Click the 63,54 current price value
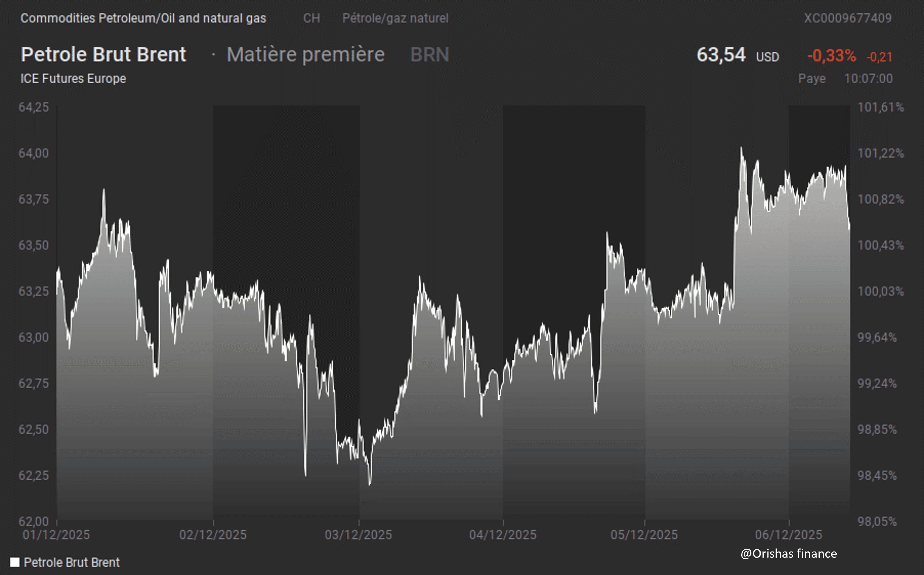924x575 pixels. 721,55
